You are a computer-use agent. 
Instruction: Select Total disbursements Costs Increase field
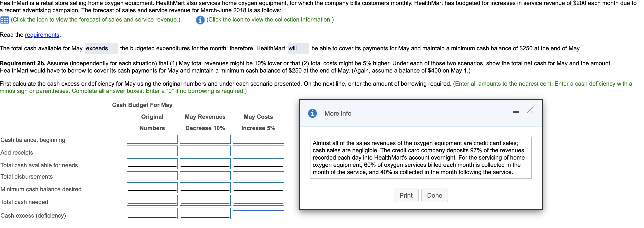point(258,176)
